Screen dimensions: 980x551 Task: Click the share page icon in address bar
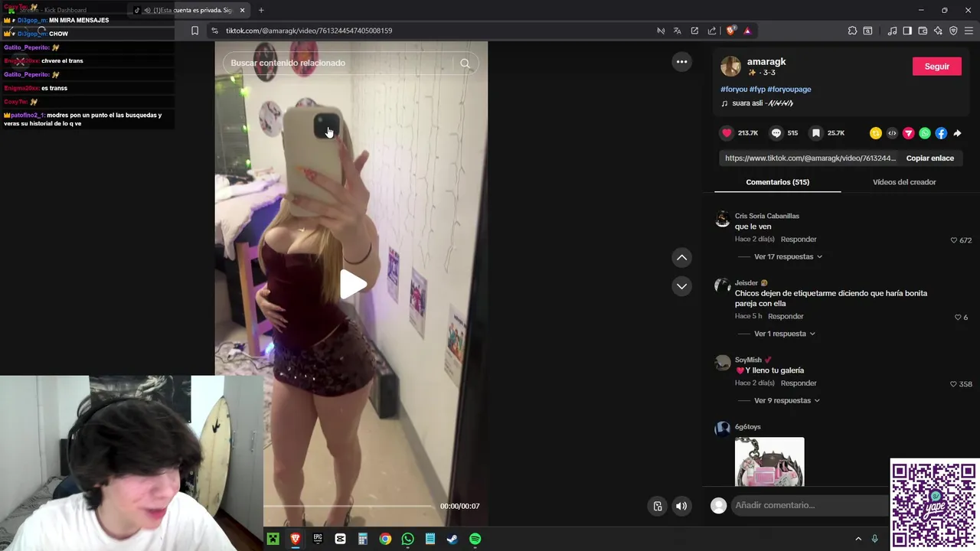[x=712, y=31]
